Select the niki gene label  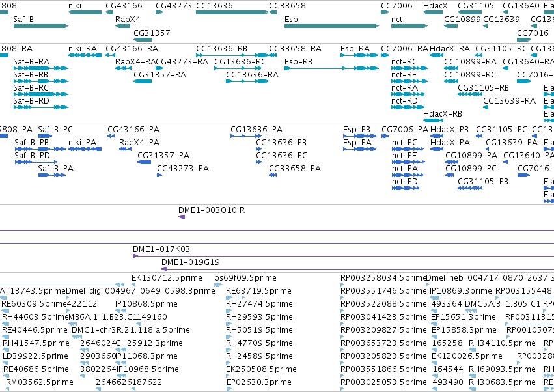pos(75,6)
